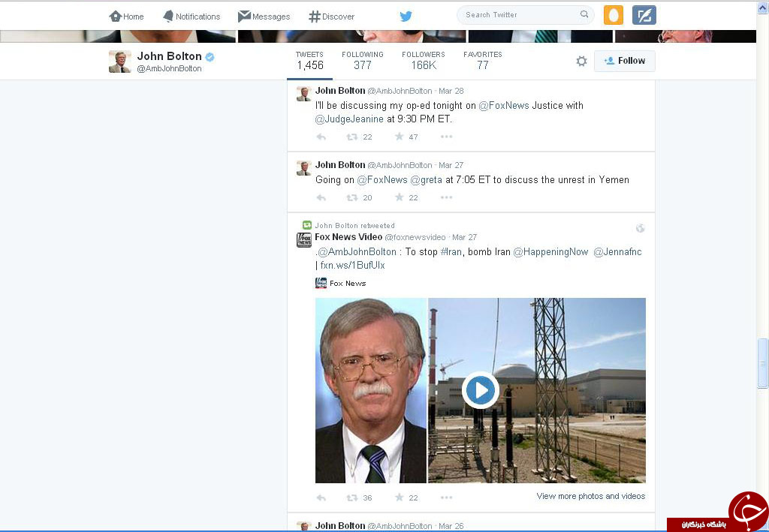Favorite the Mar 28 tweet with star
The width and height of the screenshot is (769, 532).
click(400, 136)
